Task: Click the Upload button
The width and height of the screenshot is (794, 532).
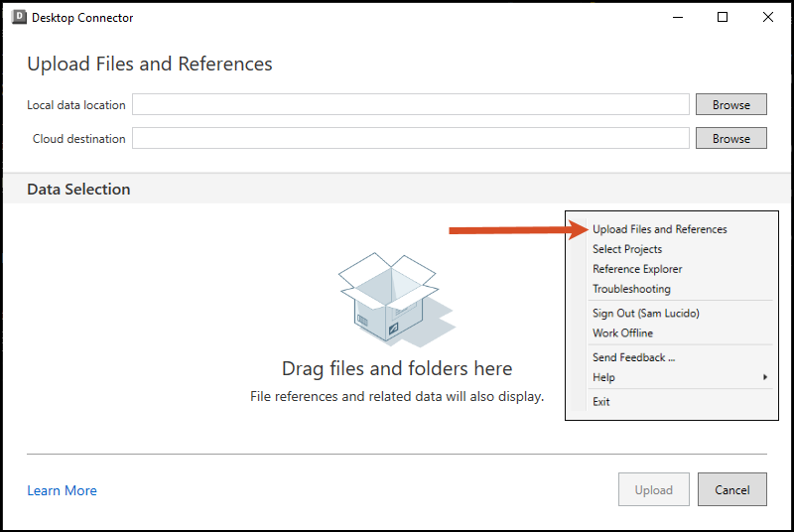Action: (x=654, y=489)
